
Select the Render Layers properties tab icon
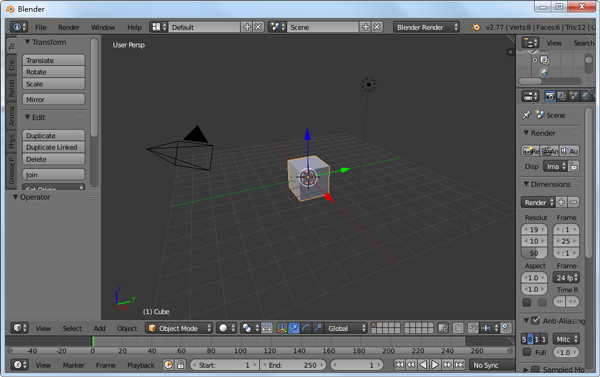click(562, 96)
